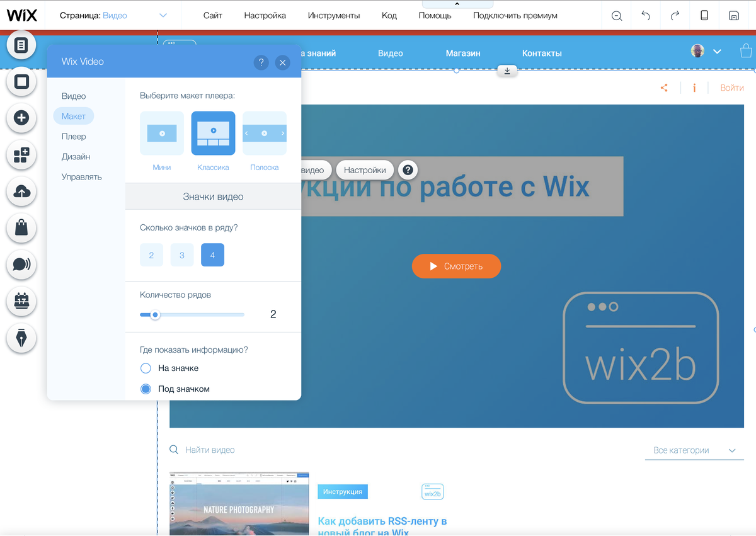The width and height of the screenshot is (756, 536).
Task: Open the Настройка menu
Action: [x=265, y=16]
